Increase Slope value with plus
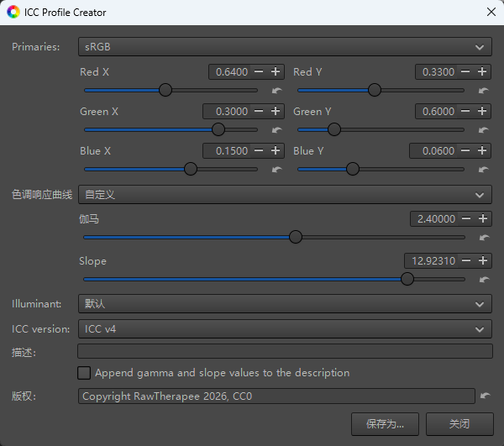Image resolution: width=504 pixels, height=446 pixels. [x=483, y=260]
